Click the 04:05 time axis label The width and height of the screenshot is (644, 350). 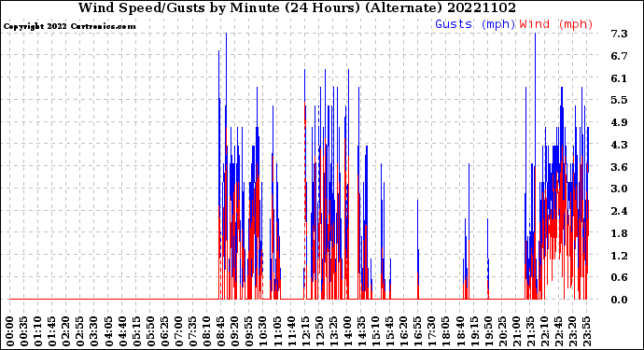coord(108,331)
